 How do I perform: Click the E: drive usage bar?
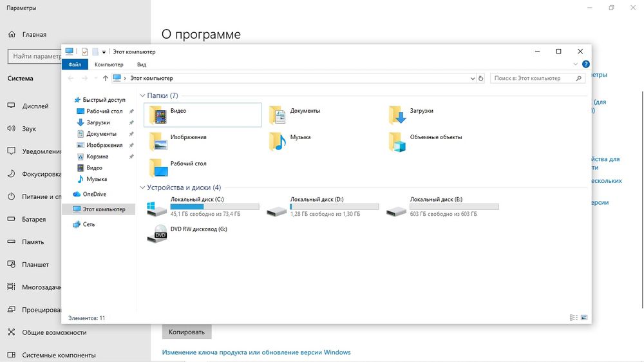pyautogui.click(x=454, y=207)
